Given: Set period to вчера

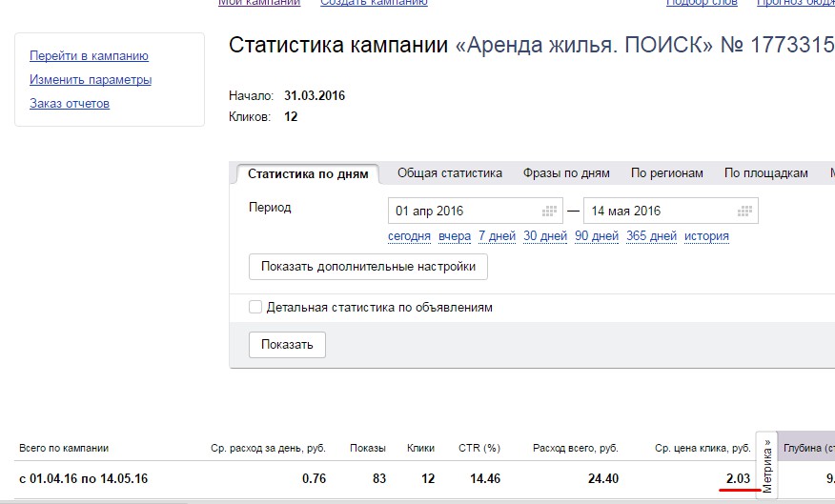Looking at the screenshot, I should click(455, 236).
